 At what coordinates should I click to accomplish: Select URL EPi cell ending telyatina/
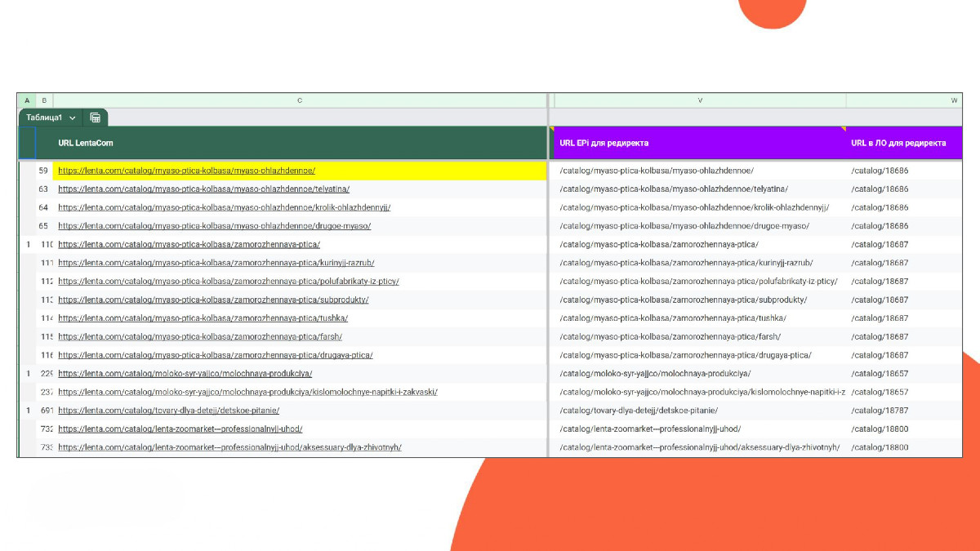[700, 189]
